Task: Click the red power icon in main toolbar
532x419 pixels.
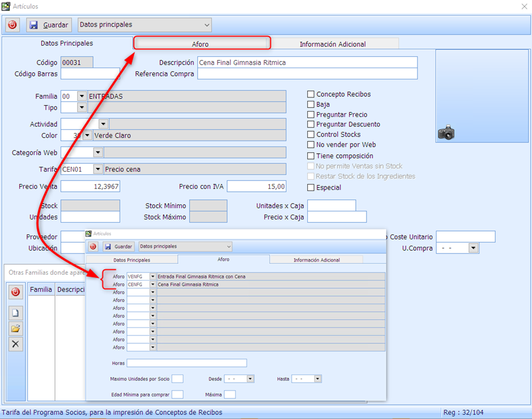Action: coord(12,25)
